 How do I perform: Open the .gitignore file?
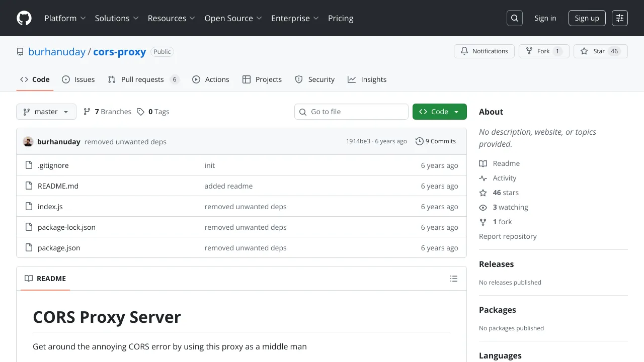[x=53, y=165]
